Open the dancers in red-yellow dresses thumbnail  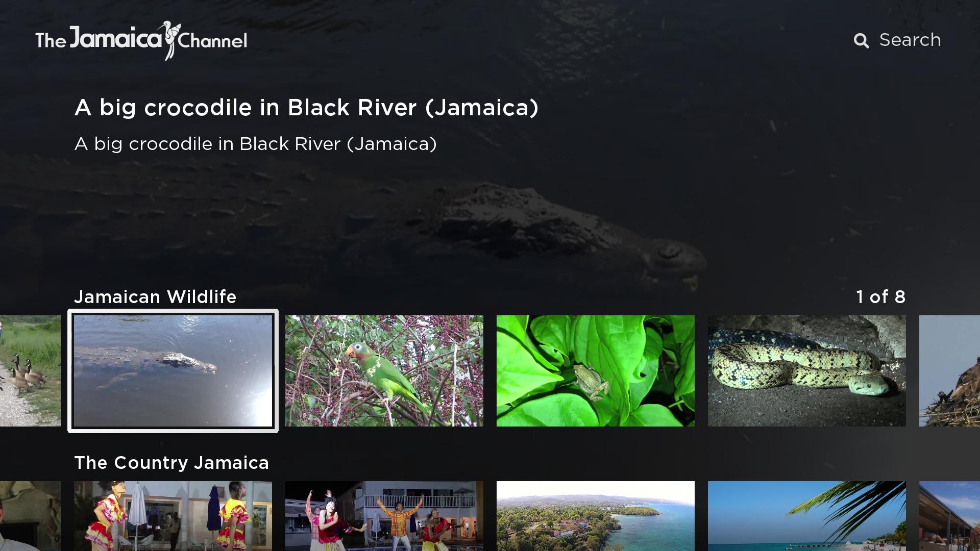[173, 516]
